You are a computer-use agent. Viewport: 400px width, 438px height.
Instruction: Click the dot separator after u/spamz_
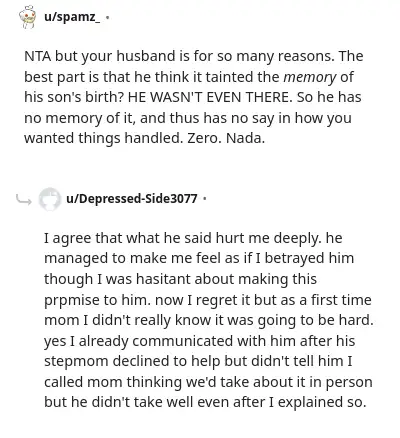click(x=107, y=17)
